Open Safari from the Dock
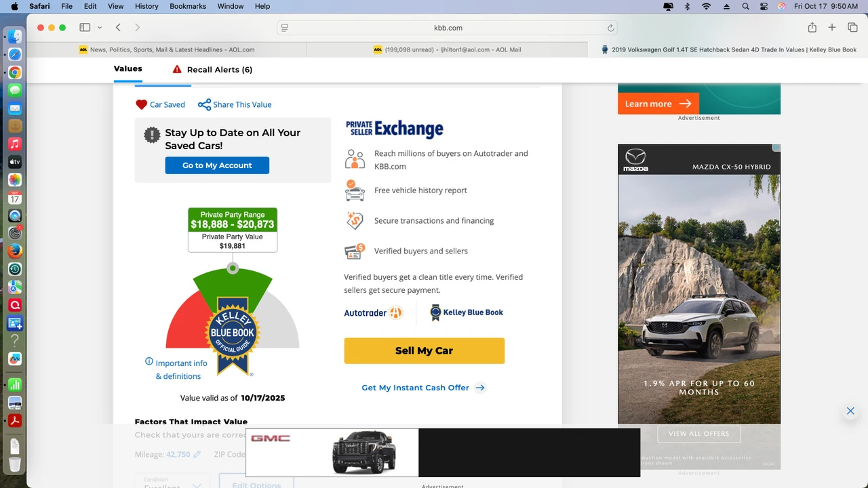Viewport: 868px width, 488px height. (x=14, y=54)
